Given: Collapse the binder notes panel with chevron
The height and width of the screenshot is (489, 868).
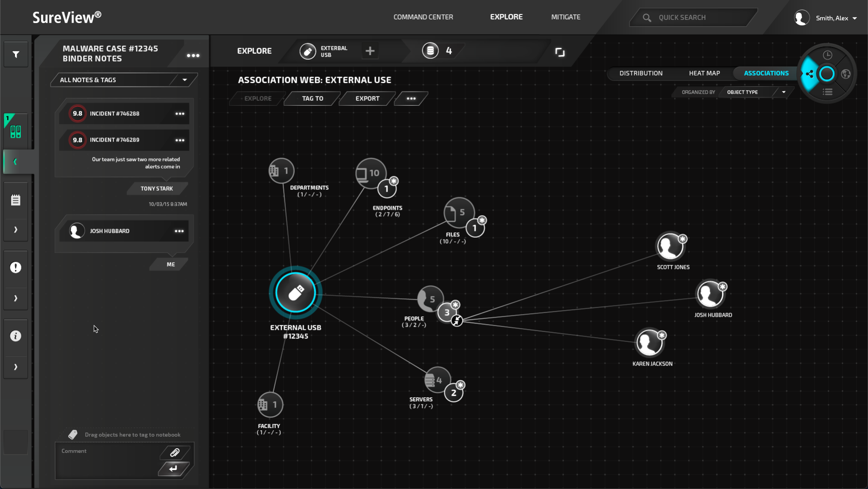Looking at the screenshot, I should [x=16, y=162].
